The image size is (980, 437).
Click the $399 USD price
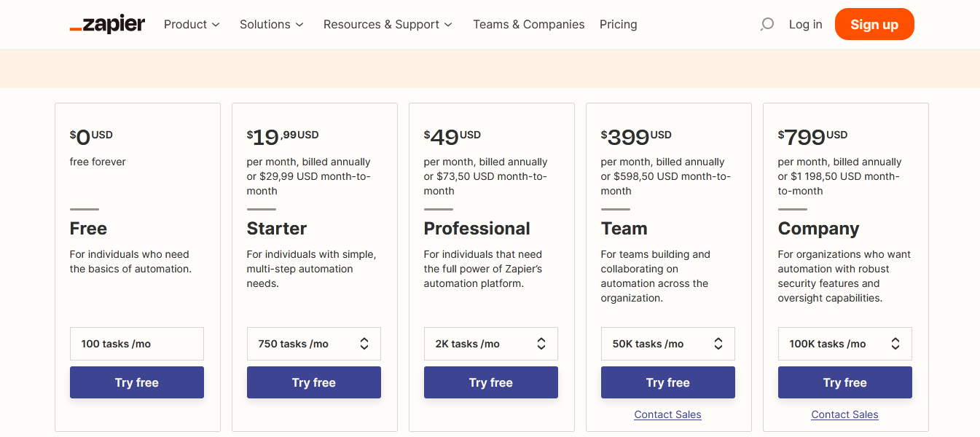coord(636,137)
